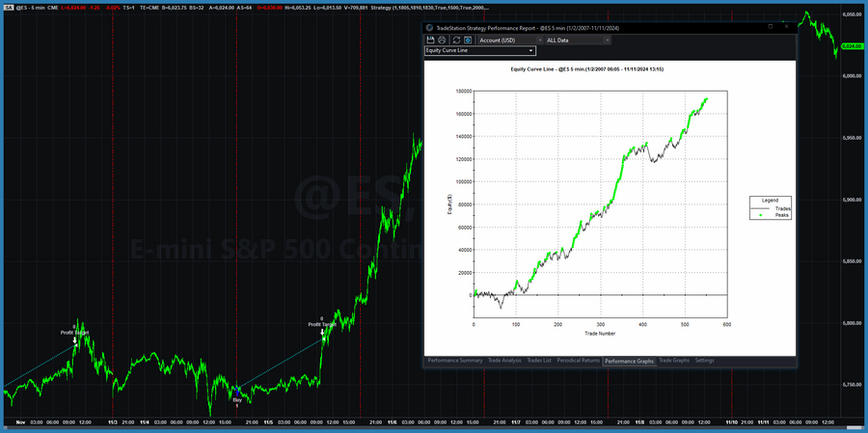This screenshot has width=868, height=433.
Task: Click the TradeStation logo icon in report title bar
Action: pyautogui.click(x=429, y=27)
